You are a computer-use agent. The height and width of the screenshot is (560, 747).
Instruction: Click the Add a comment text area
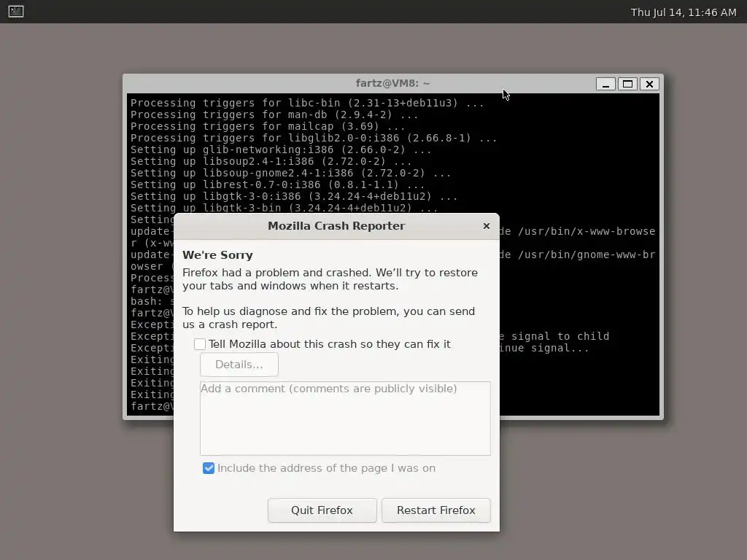[x=345, y=418]
